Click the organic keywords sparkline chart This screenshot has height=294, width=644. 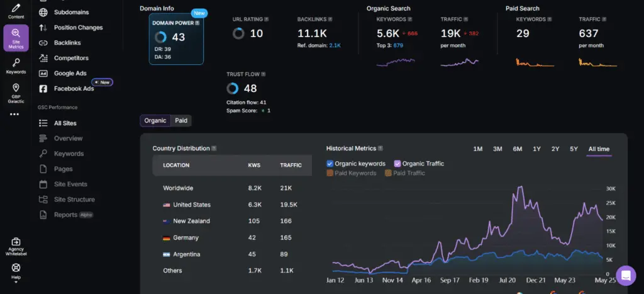click(396, 62)
